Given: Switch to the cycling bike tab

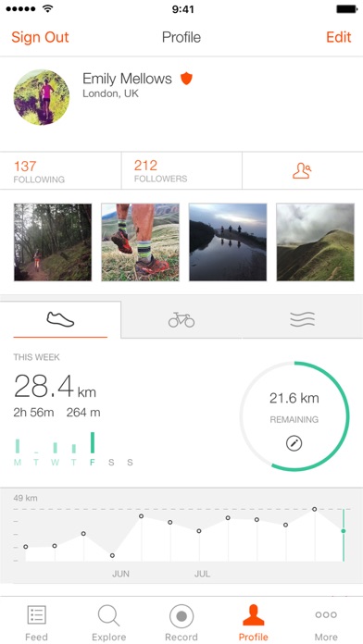Looking at the screenshot, I should point(181,319).
